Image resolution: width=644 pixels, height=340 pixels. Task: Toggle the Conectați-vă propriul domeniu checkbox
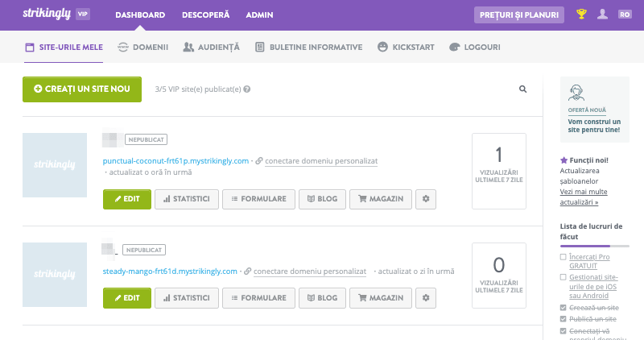tap(563, 330)
